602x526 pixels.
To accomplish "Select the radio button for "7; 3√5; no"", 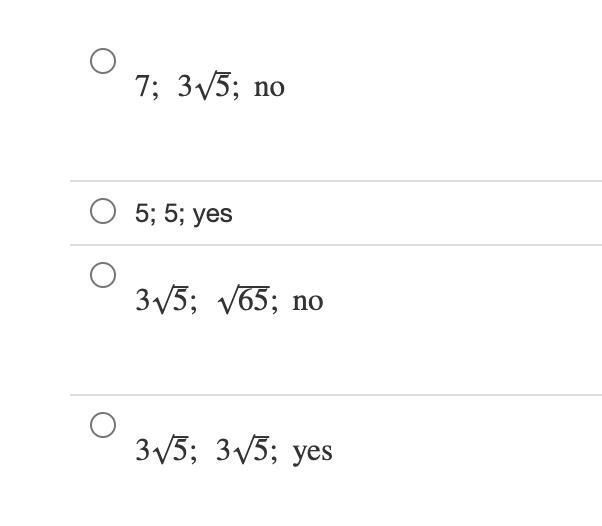I will (x=103, y=61).
